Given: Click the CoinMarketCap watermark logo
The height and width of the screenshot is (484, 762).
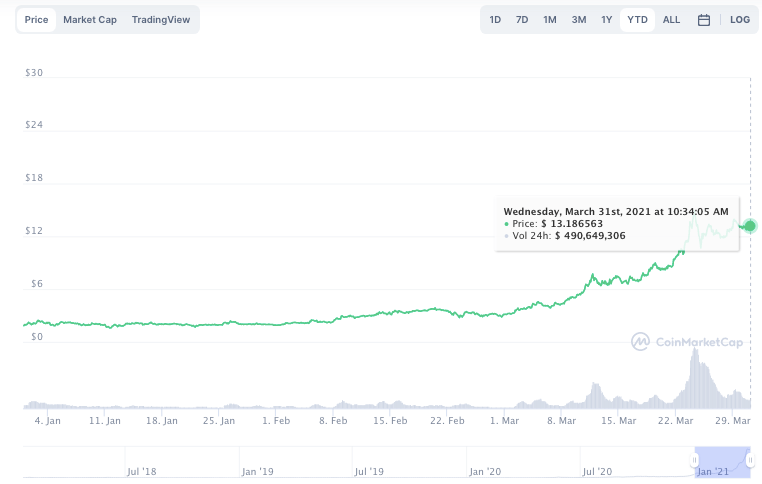Looking at the screenshot, I should tap(687, 342).
